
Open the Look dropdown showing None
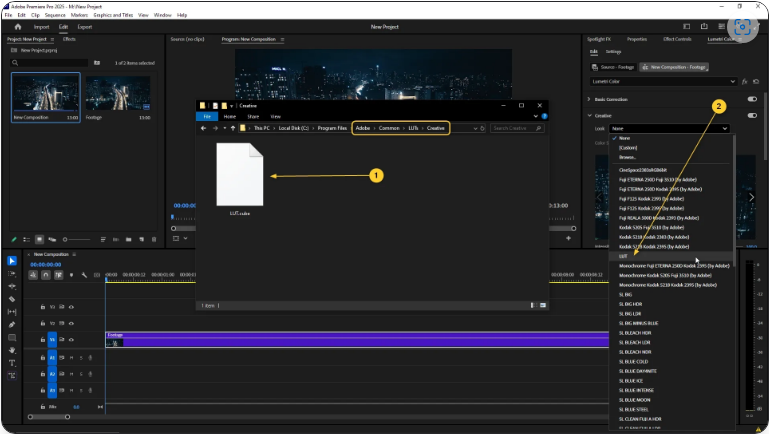669,128
